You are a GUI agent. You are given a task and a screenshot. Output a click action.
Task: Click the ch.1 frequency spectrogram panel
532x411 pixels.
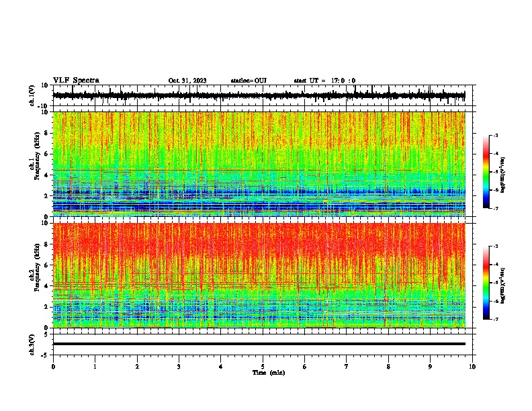(x=259, y=164)
